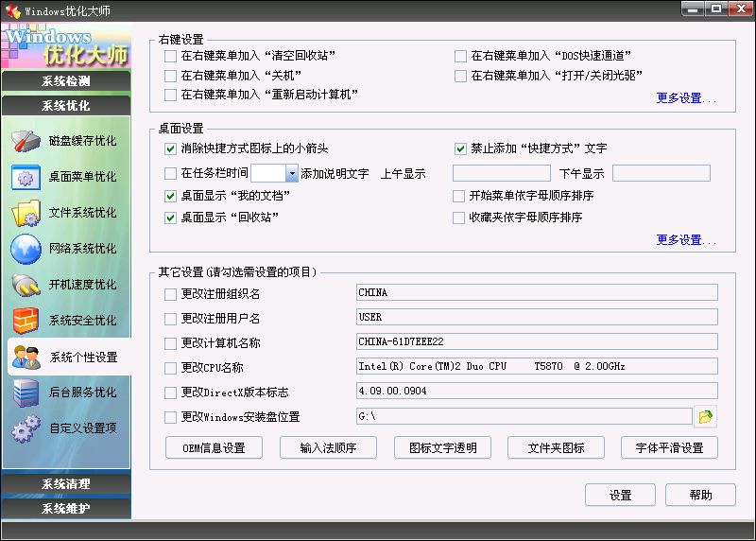The image size is (756, 541).
Task: Check 在右键菜单加入“关机”
Action: (170, 76)
